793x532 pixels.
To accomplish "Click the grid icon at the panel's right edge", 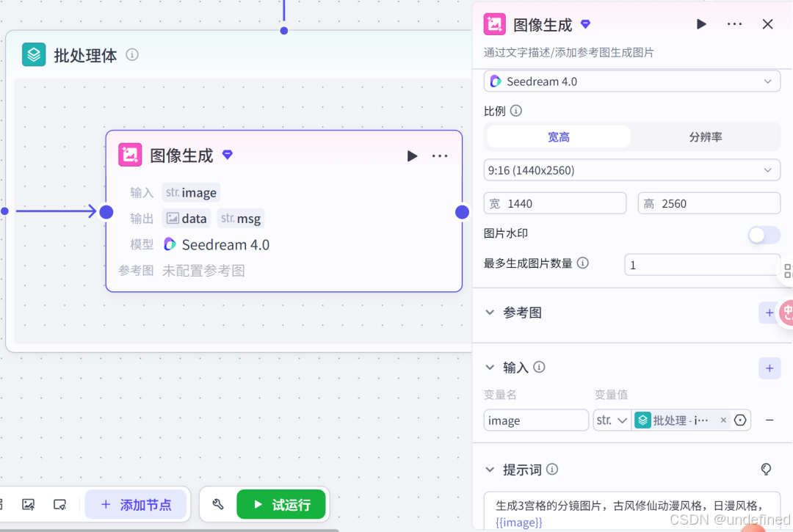I will [x=787, y=271].
